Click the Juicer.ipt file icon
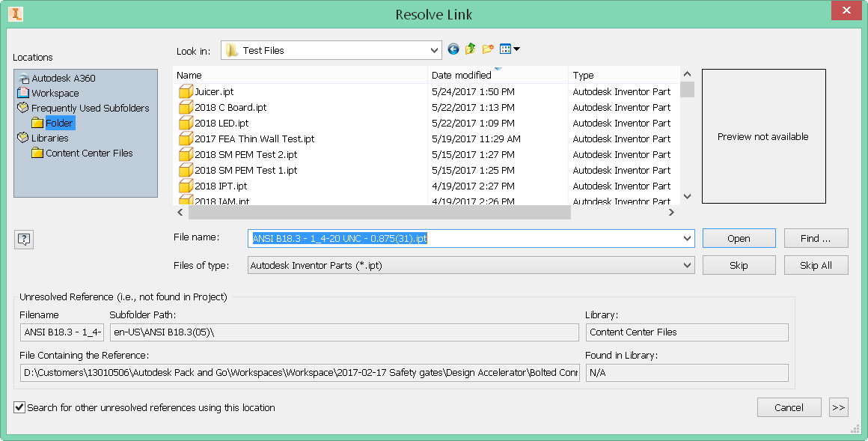Viewport: 868px width, 441px height. 186,92
